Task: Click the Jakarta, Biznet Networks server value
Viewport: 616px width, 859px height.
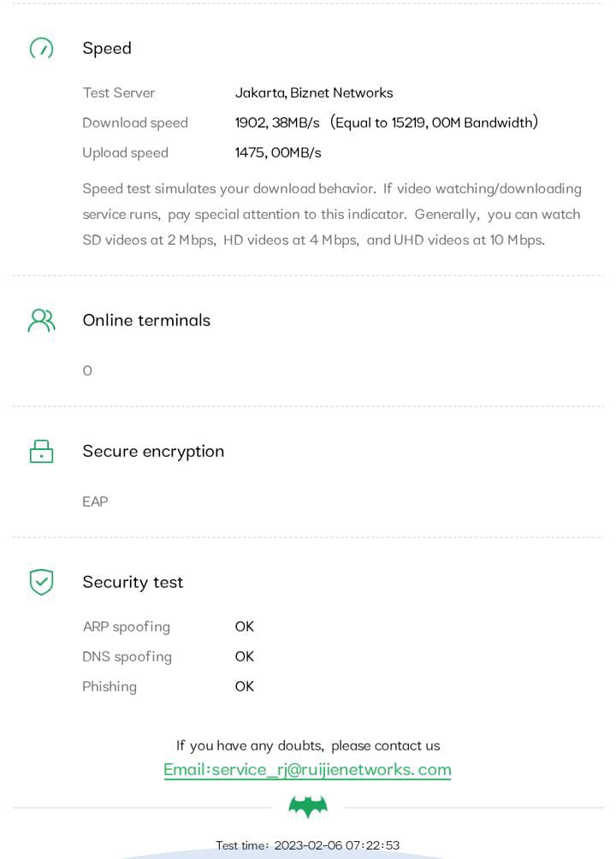Action: [x=314, y=92]
